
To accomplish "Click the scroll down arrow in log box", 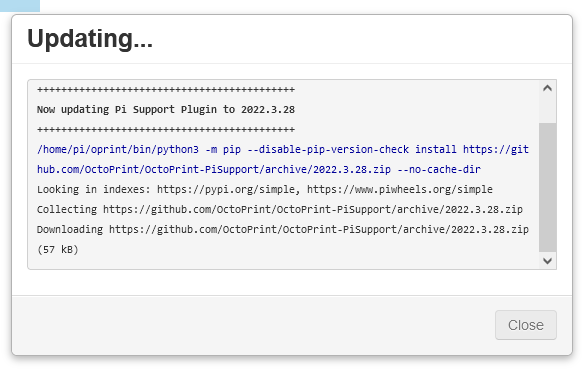I will [547, 261].
